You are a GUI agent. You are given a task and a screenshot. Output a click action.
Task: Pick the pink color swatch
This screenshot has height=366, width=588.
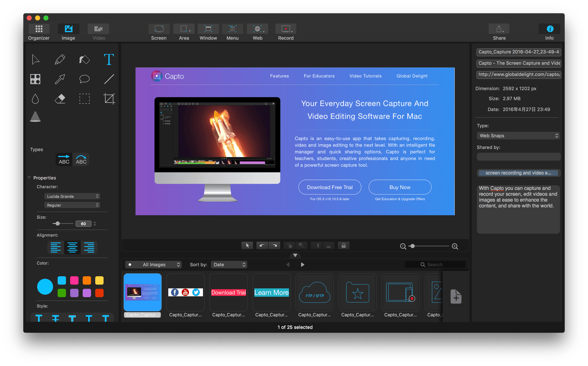pos(74,281)
